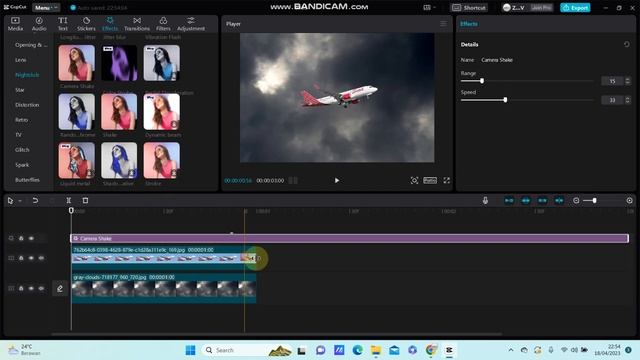Hide the airplane image track
This screenshot has width=640, height=360.
[31, 258]
